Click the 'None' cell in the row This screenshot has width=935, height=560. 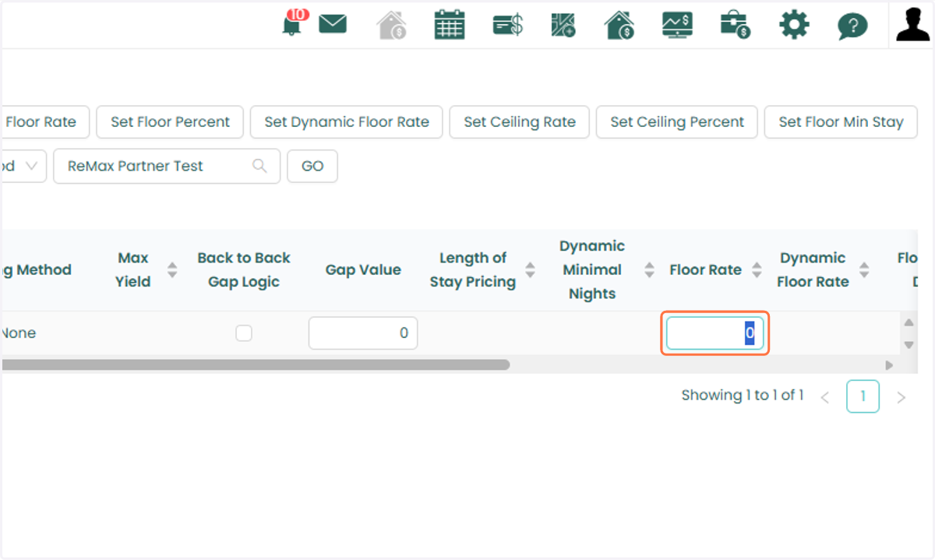tap(19, 333)
